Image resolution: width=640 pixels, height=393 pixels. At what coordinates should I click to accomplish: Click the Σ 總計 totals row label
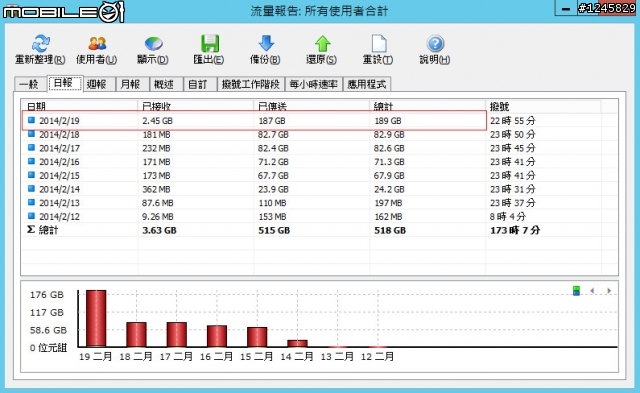(x=42, y=230)
